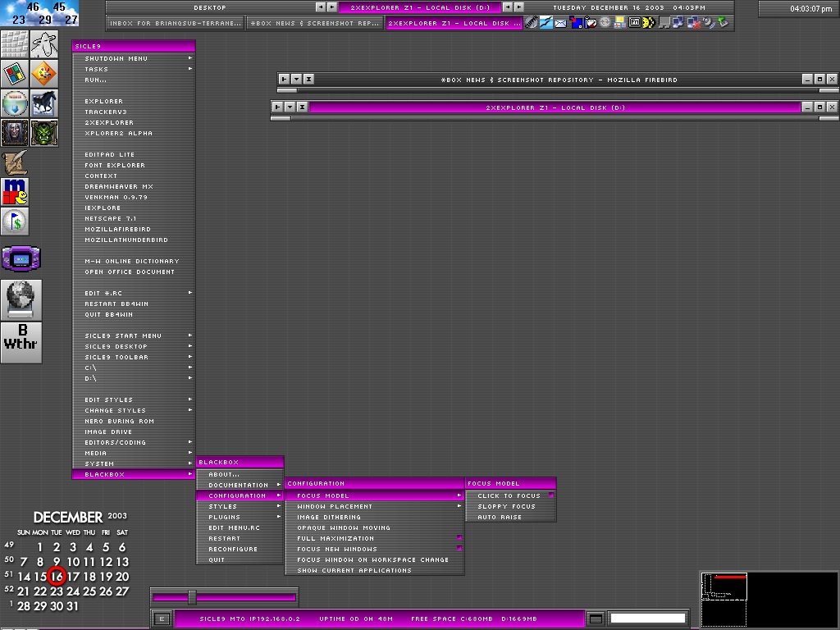Open the pale-faced Warcraft character icon
This screenshot has height=630, width=840.
point(15,132)
